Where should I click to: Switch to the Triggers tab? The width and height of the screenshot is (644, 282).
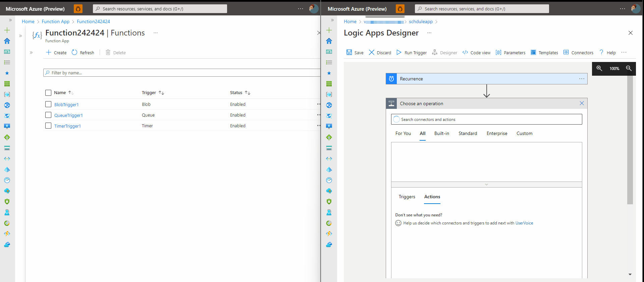coord(407,197)
